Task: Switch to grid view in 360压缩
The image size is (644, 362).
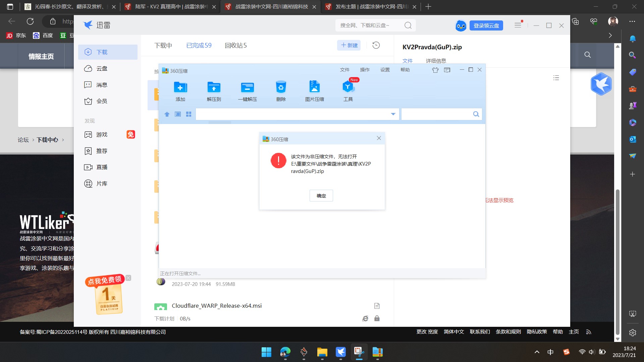Action: click(x=189, y=114)
